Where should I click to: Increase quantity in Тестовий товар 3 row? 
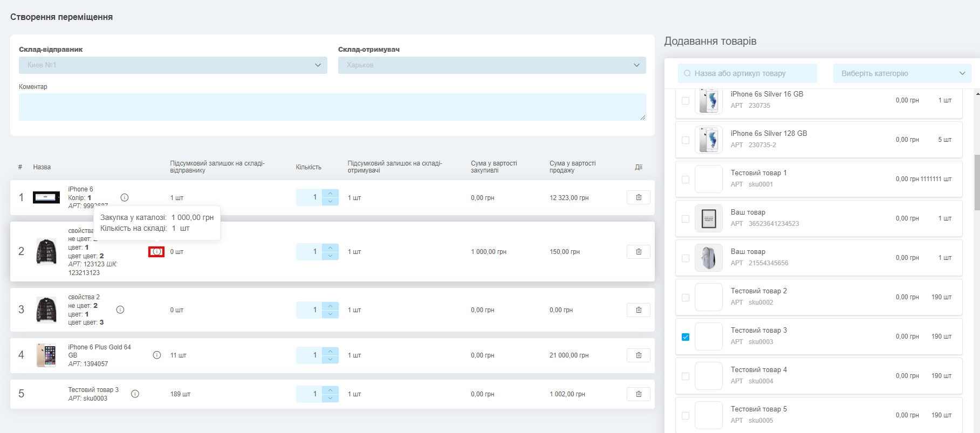330,390
